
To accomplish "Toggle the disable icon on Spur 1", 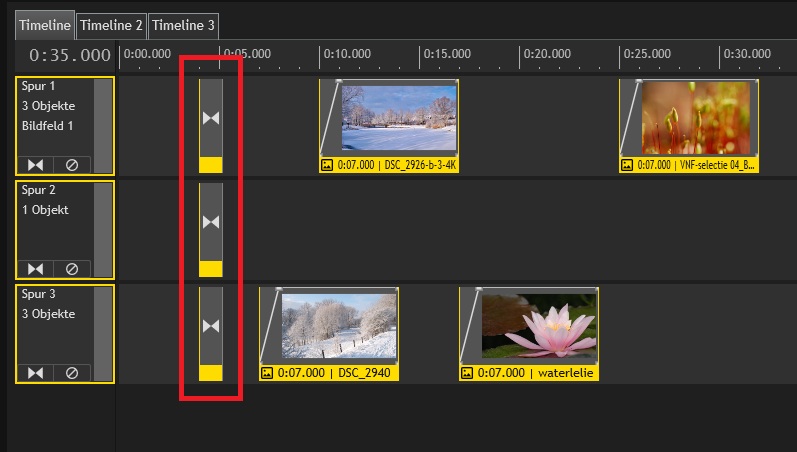I will [x=71, y=165].
